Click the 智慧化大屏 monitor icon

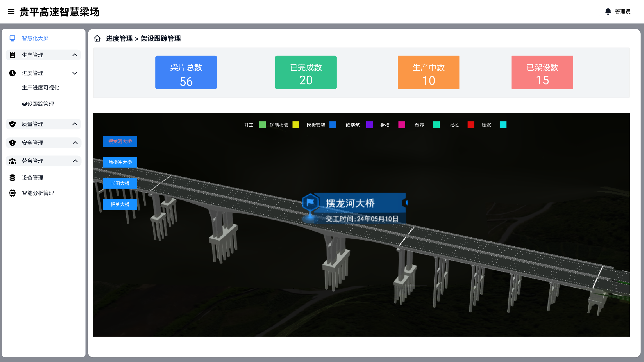coord(12,38)
